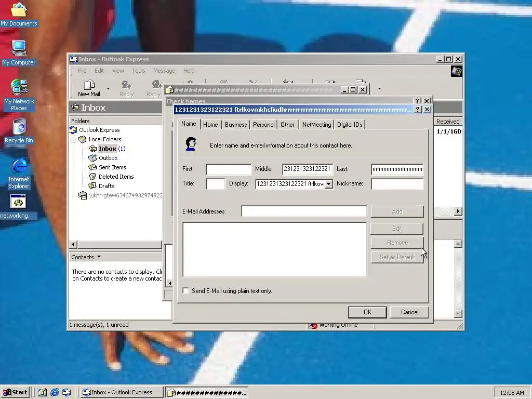Click the Received column header
This screenshot has height=399, width=532.
click(x=448, y=122)
